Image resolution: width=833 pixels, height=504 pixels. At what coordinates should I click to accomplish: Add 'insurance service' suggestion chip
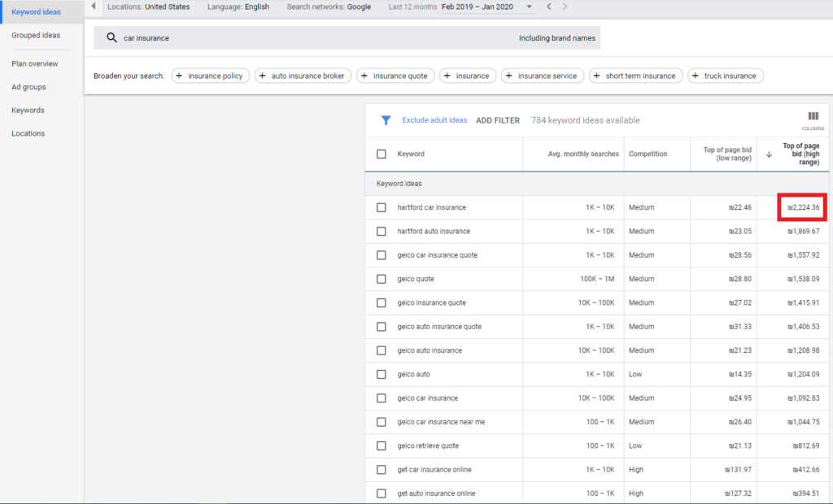point(543,76)
